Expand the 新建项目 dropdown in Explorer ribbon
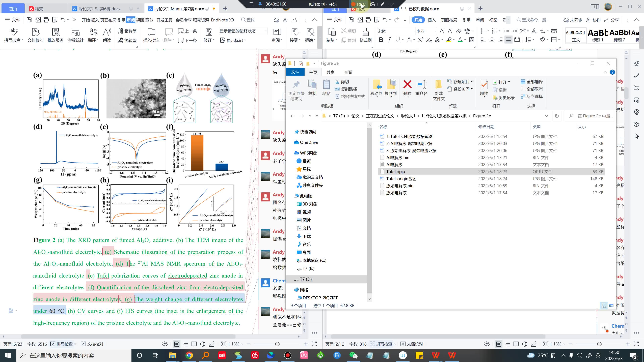Viewport: 644px width, 362px height. pyautogui.click(x=472, y=82)
